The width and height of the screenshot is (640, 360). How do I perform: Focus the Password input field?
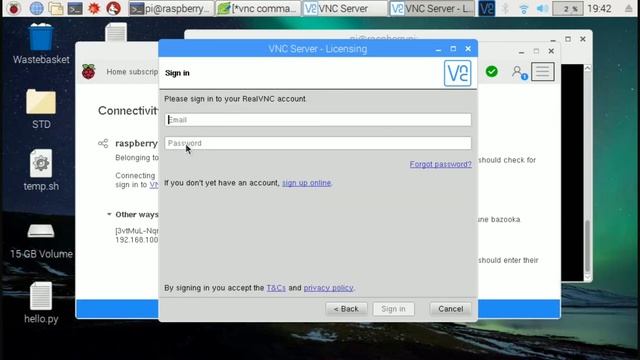pos(318,143)
